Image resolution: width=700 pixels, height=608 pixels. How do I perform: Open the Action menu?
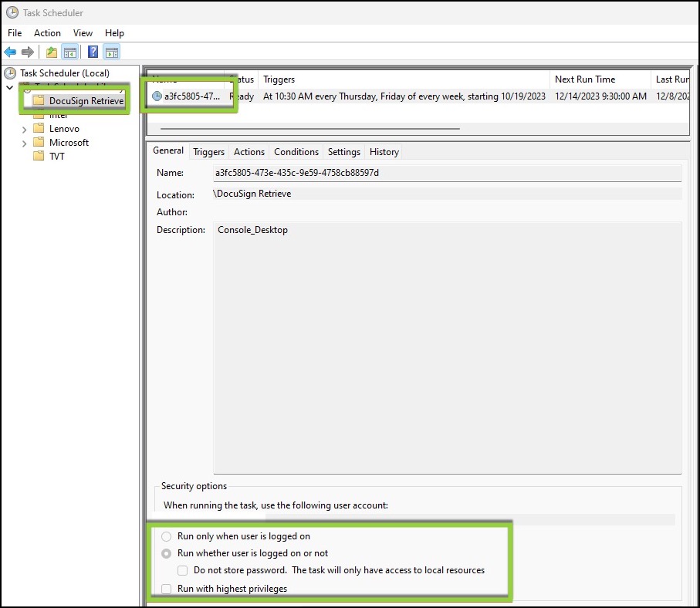(47, 33)
